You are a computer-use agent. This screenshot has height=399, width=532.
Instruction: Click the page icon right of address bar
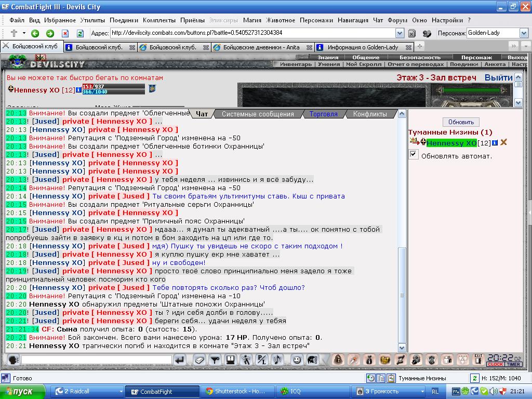click(412, 33)
